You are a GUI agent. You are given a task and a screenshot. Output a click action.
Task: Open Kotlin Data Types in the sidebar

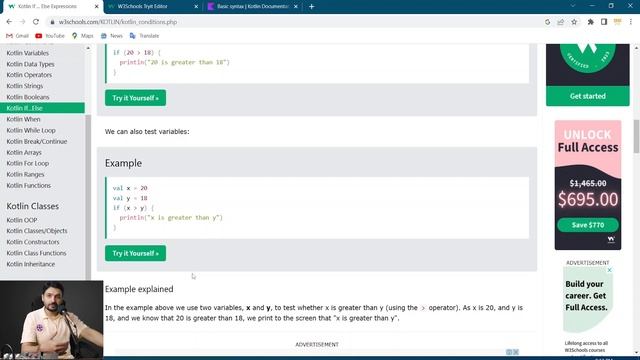point(30,64)
